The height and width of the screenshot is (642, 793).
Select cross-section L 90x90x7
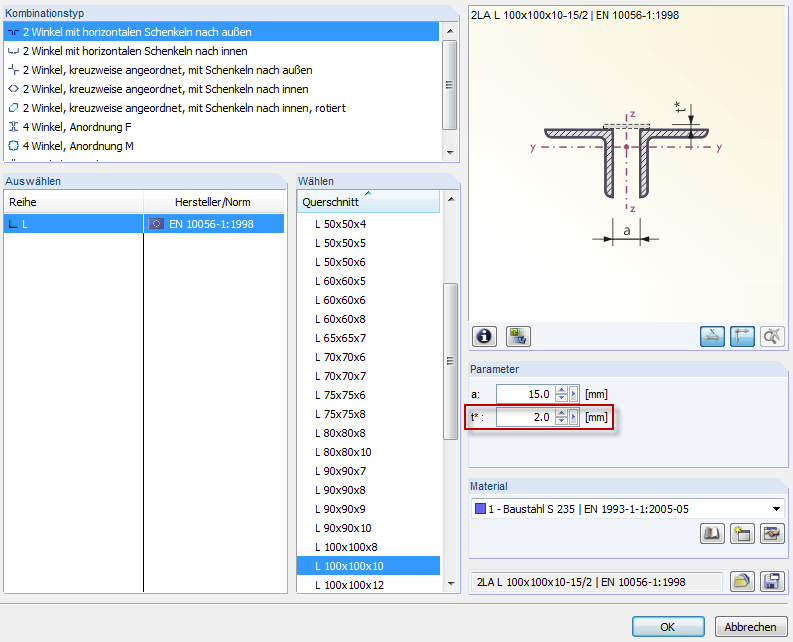click(x=368, y=471)
